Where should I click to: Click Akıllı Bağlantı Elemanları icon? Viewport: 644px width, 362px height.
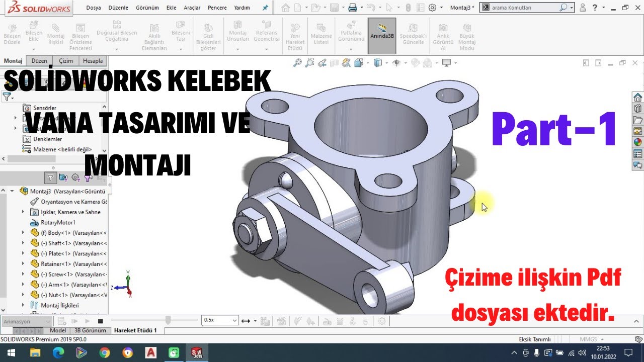(154, 29)
